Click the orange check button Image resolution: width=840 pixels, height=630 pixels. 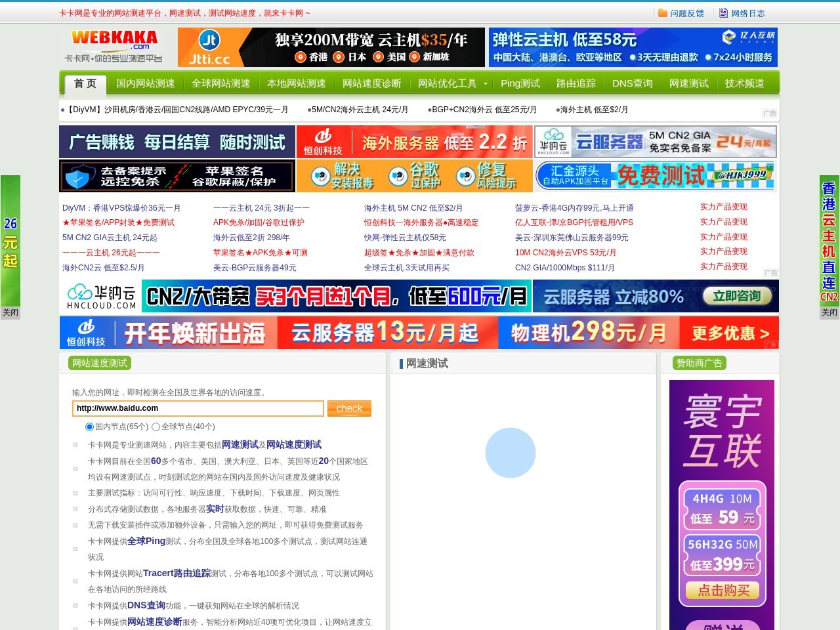click(x=349, y=408)
